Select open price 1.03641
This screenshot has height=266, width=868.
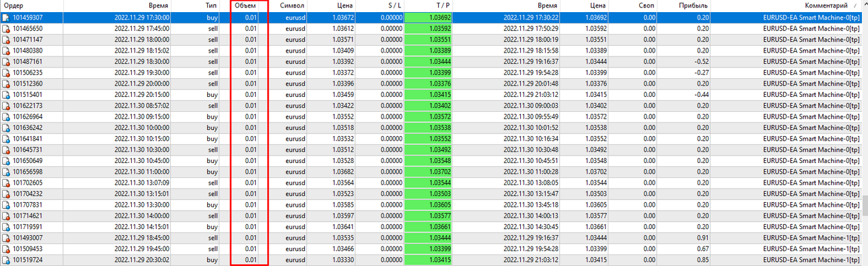(343, 226)
